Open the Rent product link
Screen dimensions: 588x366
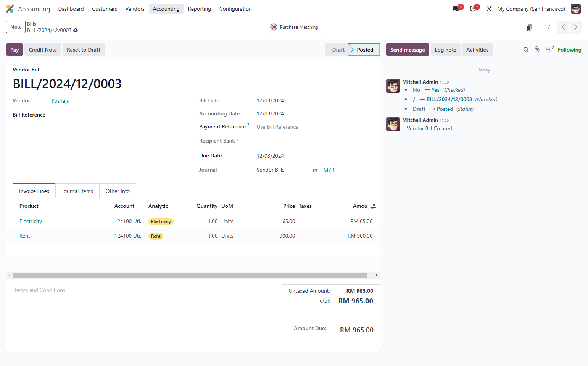pyautogui.click(x=25, y=236)
